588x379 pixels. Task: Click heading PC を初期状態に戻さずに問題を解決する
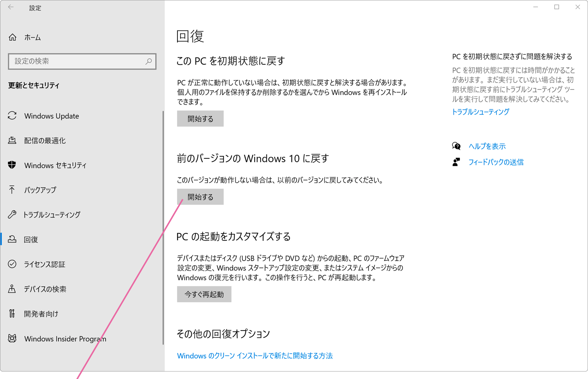[512, 57]
